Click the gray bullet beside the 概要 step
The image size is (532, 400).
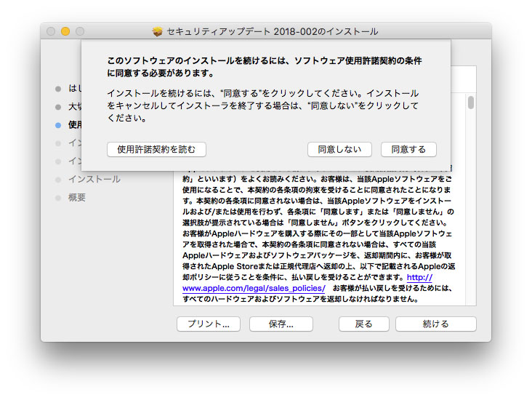(x=58, y=198)
